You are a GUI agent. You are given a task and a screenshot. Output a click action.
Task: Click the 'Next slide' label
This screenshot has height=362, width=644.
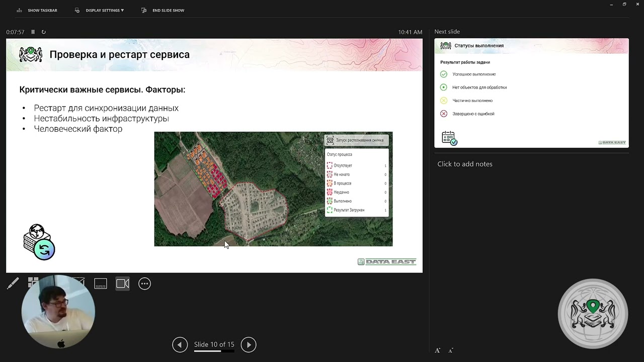[447, 32]
